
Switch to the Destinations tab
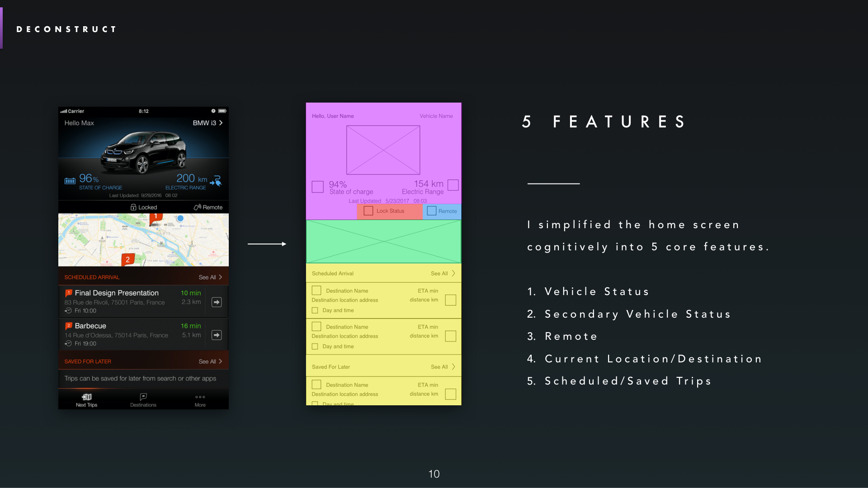(143, 400)
